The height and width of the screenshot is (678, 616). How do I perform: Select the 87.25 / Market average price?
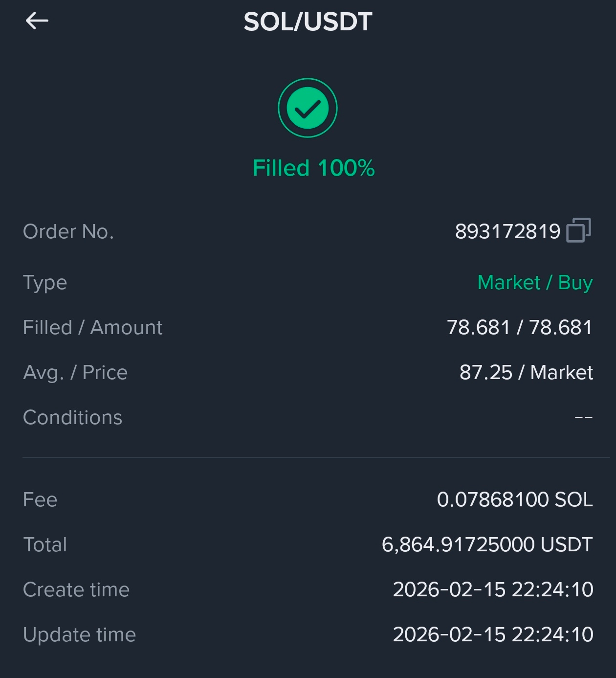pos(526,372)
